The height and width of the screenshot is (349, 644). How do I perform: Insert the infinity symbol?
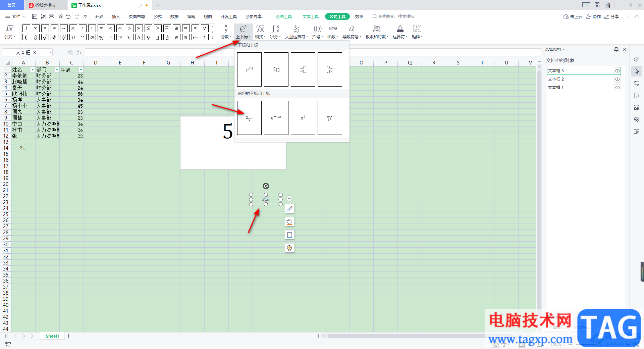pyautogui.click(x=36, y=28)
